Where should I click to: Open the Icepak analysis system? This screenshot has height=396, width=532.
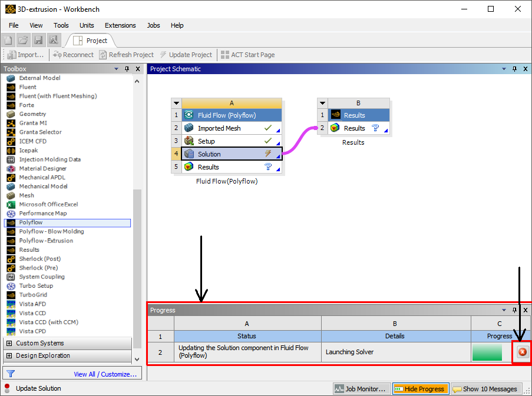click(x=28, y=150)
